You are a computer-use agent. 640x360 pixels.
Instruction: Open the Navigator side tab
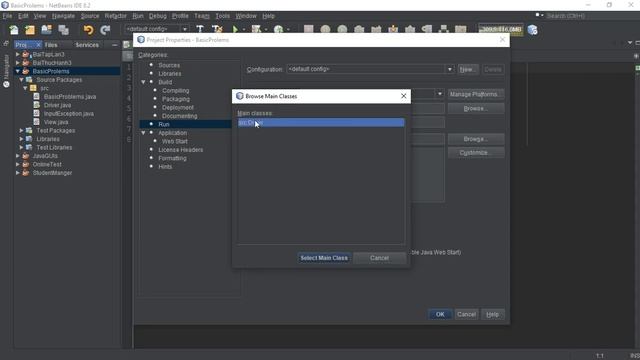[6, 71]
